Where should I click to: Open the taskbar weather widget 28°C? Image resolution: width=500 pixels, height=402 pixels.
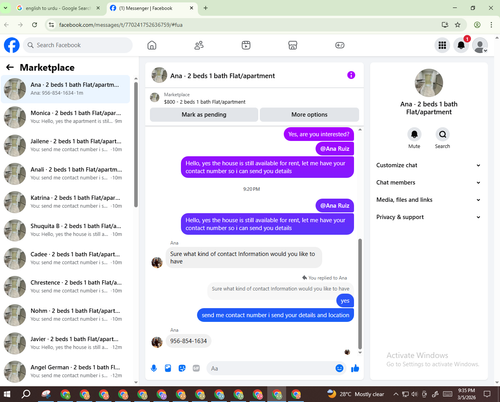[x=356, y=394]
